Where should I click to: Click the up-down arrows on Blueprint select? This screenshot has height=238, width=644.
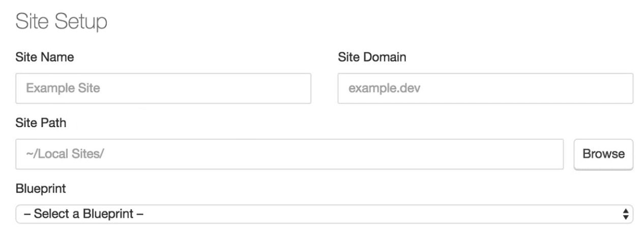point(626,214)
